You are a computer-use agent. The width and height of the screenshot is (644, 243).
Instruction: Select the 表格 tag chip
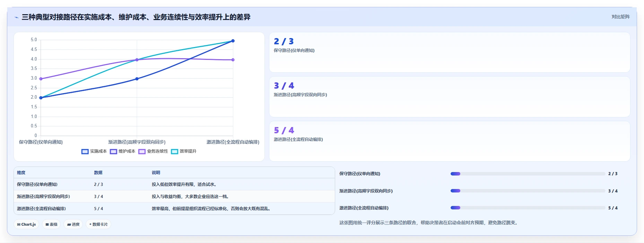point(51,224)
